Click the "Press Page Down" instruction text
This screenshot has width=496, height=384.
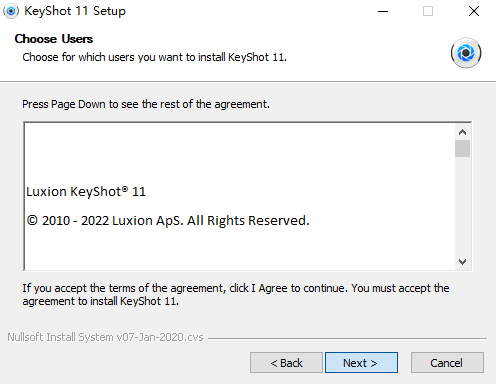[x=146, y=104]
